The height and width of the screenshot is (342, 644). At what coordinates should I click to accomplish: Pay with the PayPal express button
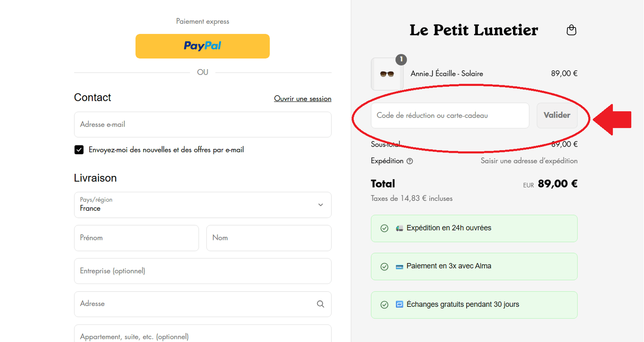click(202, 46)
